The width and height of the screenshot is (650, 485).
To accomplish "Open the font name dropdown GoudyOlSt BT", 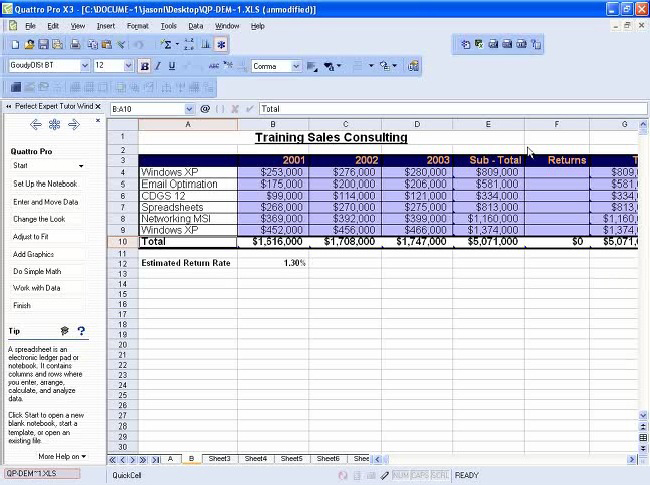I will 85,65.
